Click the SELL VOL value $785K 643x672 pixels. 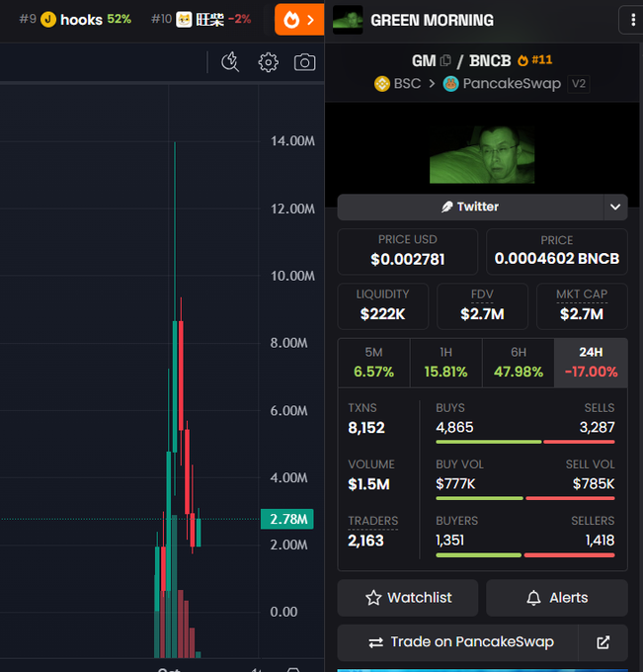click(x=594, y=484)
